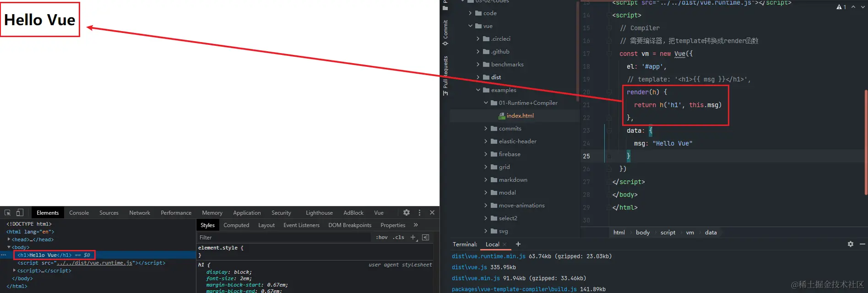Click the script breadcrumb in editor
Image resolution: width=868 pixels, height=293 pixels.
[x=668, y=233]
